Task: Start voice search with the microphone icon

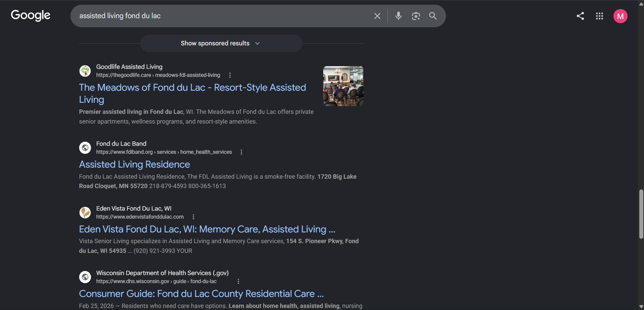Action: pos(398,16)
